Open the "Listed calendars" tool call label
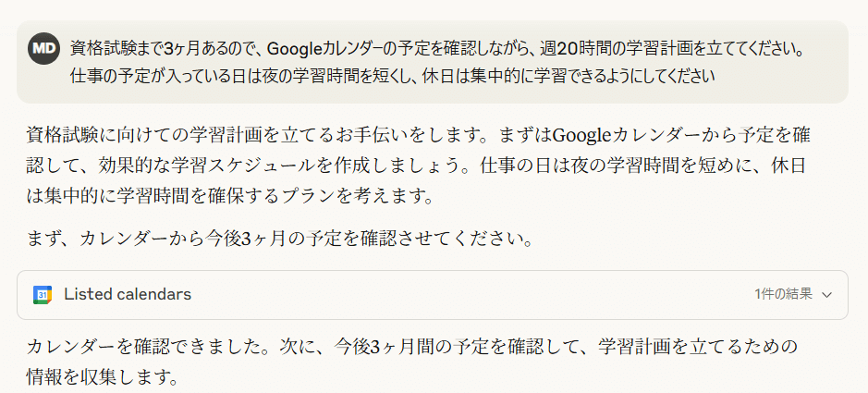Screen dimensions: 868x393 pos(128,294)
